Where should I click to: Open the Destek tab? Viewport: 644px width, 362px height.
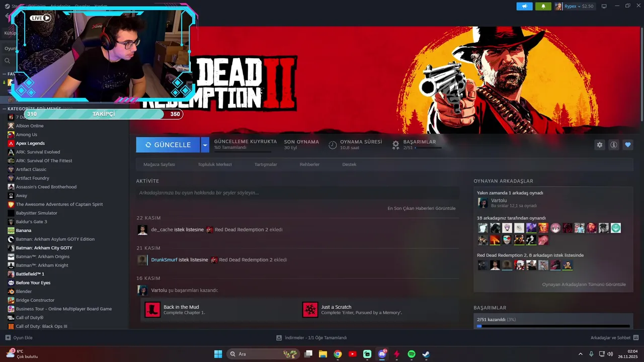tap(349, 164)
